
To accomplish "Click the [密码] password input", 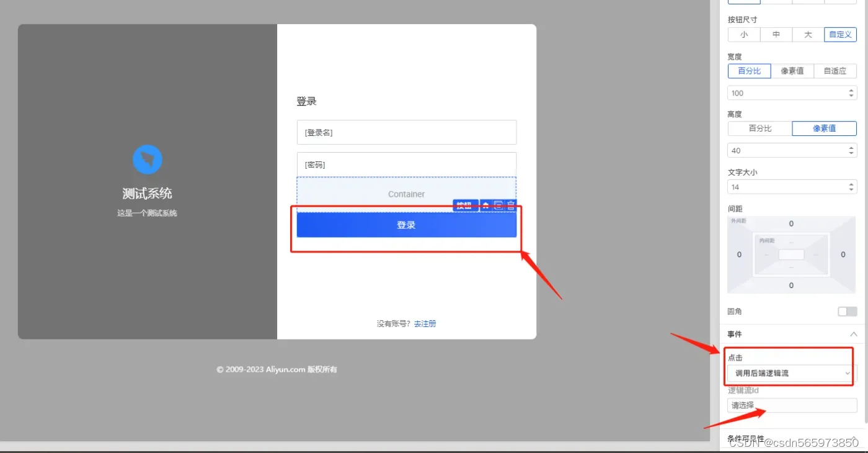I will pyautogui.click(x=407, y=164).
